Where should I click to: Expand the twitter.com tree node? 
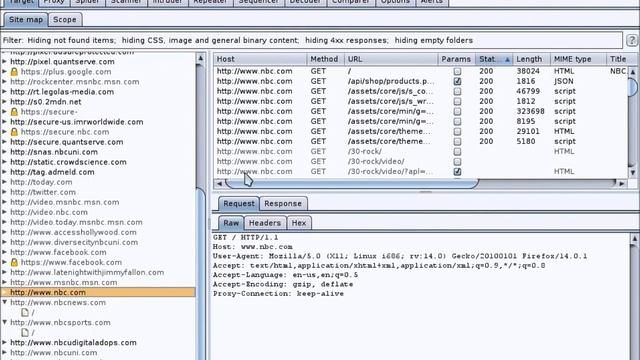[x=4, y=192]
